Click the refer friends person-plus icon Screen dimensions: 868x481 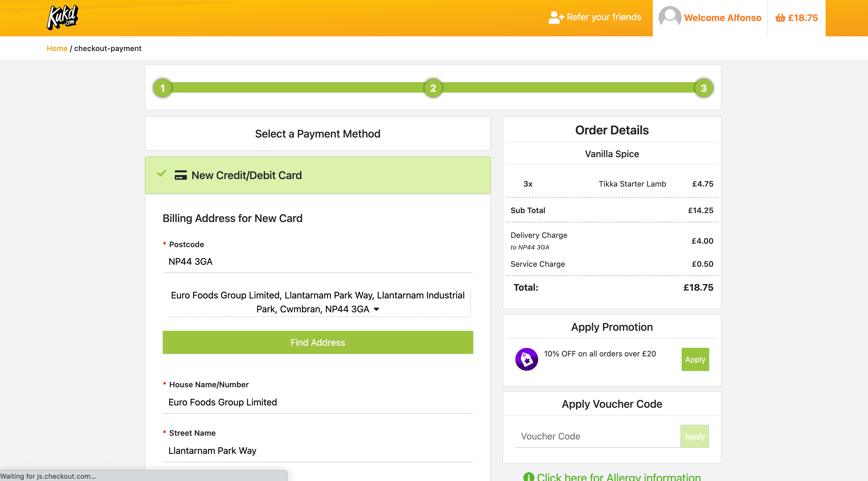coord(556,18)
